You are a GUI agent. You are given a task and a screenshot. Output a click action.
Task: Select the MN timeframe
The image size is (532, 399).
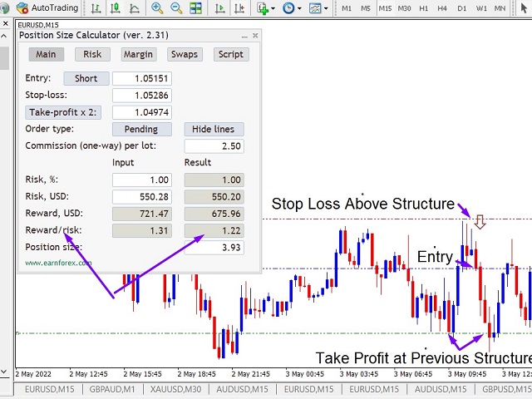coord(500,8)
